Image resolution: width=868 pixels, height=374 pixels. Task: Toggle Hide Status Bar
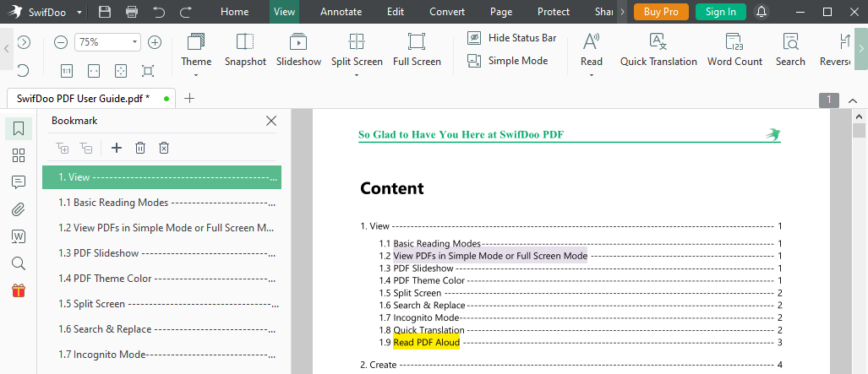click(x=511, y=38)
